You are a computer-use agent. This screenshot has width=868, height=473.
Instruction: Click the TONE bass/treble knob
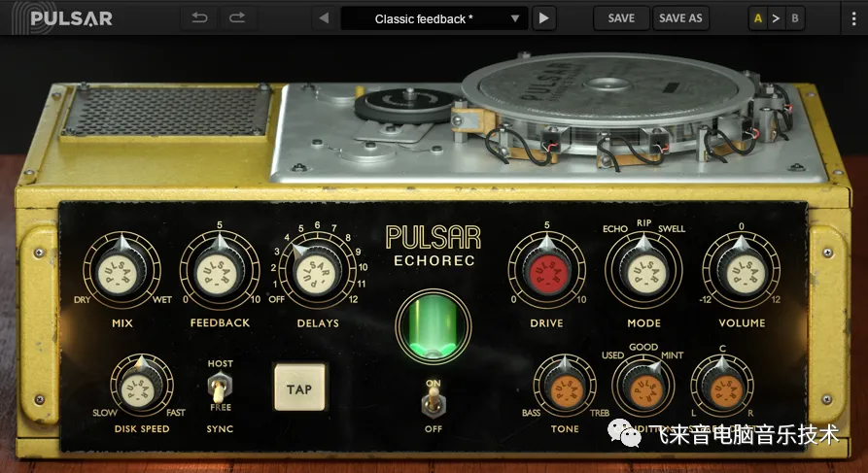coord(565,386)
